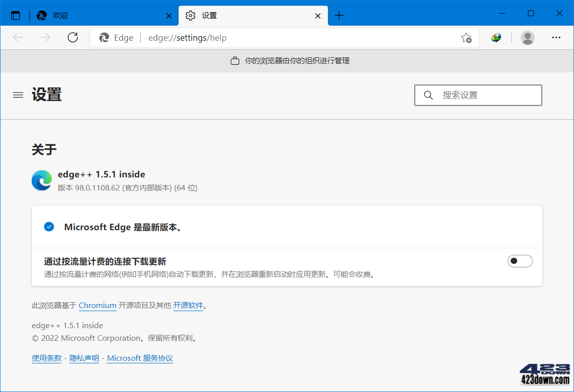This screenshot has width=574, height=392.
Task: Click the Microsoft Edge 是最新版本 status text
Action: click(x=123, y=227)
